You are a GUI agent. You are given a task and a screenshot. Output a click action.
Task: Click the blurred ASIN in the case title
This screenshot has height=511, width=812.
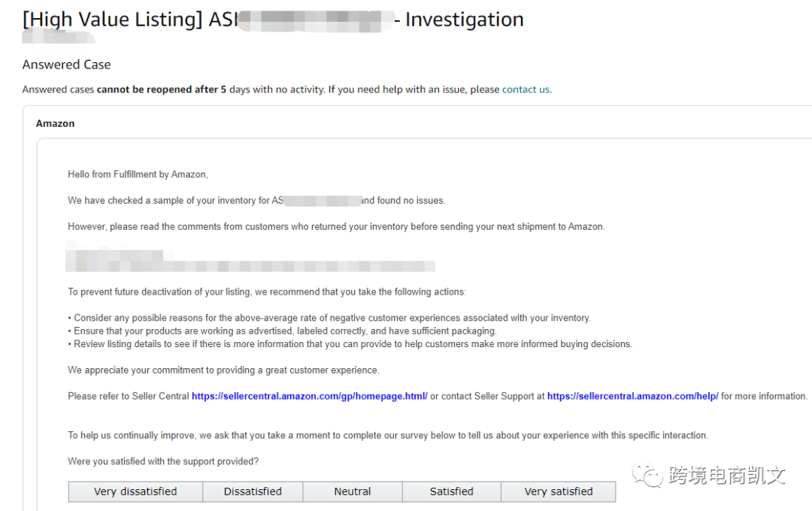point(316,20)
